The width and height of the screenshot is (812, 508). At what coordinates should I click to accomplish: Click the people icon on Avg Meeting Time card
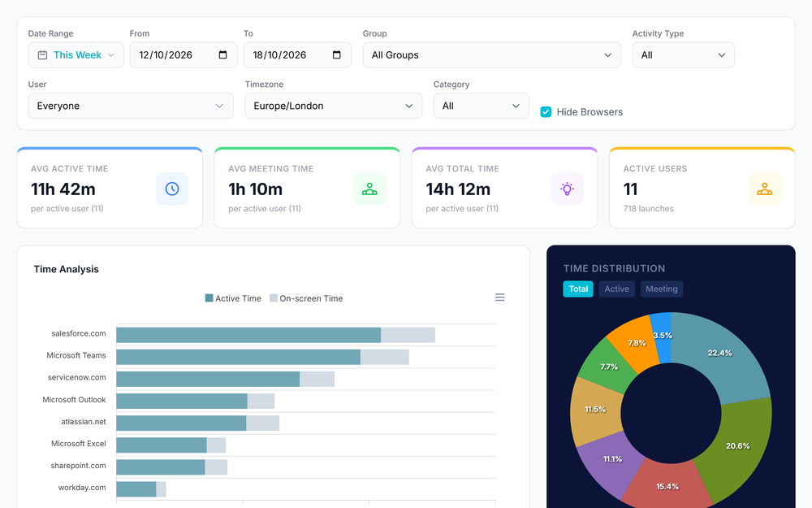tap(369, 189)
